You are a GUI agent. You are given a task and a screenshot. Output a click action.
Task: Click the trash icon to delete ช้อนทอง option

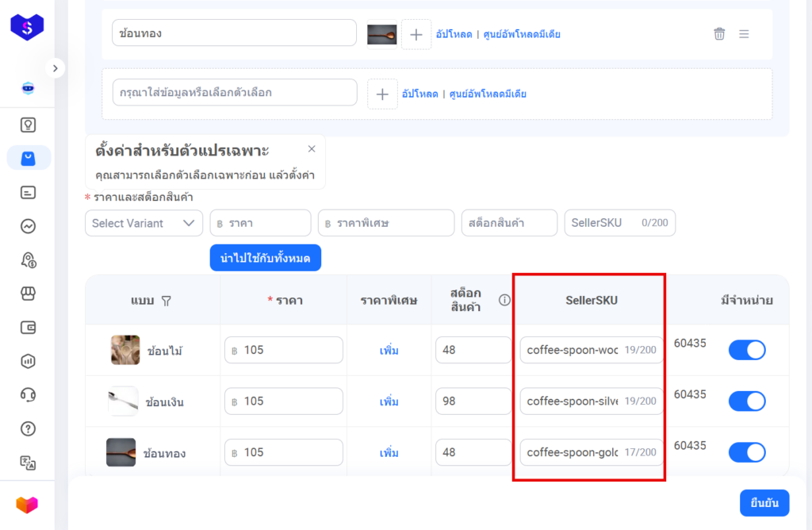pos(719,33)
